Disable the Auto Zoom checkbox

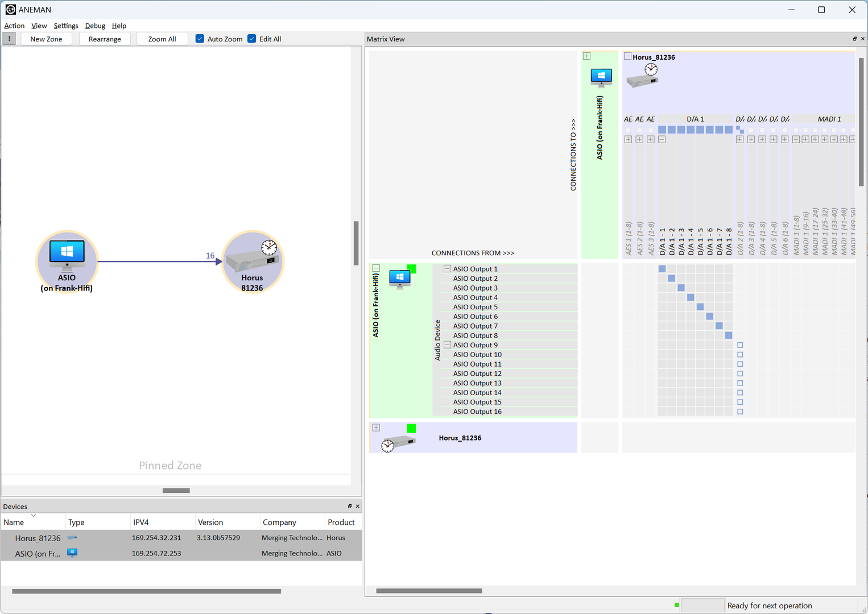pyautogui.click(x=200, y=39)
